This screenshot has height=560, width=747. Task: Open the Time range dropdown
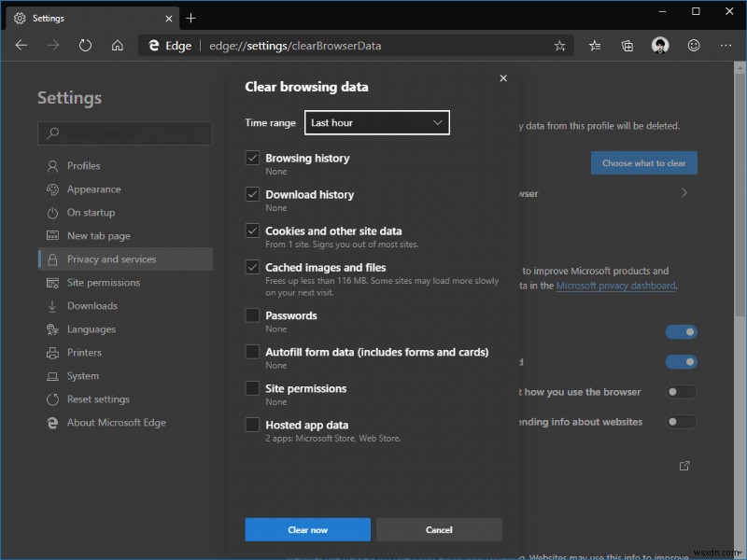point(376,122)
